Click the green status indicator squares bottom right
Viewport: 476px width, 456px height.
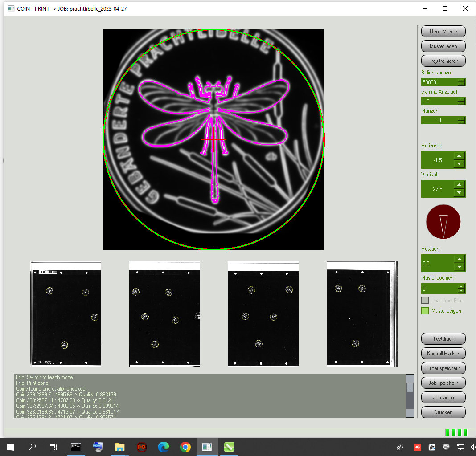[x=456, y=432]
